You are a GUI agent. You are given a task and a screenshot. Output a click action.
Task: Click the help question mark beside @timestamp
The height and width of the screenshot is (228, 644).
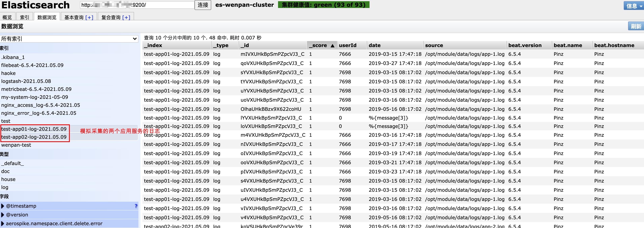click(136, 206)
